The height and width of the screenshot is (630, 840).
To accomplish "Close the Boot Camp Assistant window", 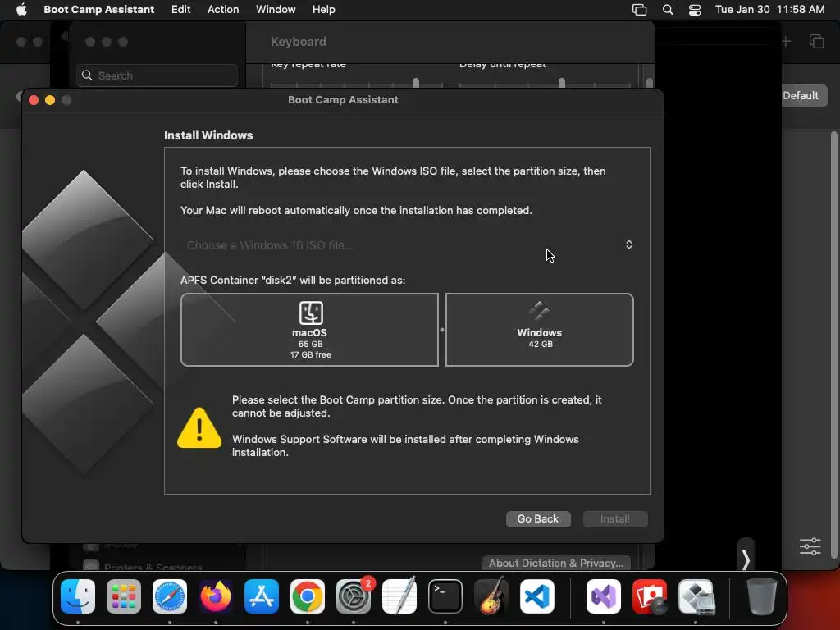I will pyautogui.click(x=33, y=99).
